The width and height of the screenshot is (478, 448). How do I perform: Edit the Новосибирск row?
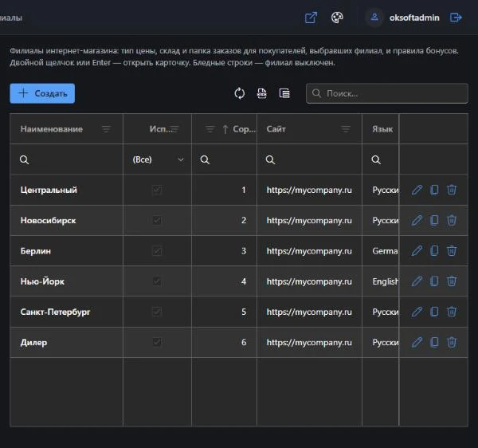point(417,220)
